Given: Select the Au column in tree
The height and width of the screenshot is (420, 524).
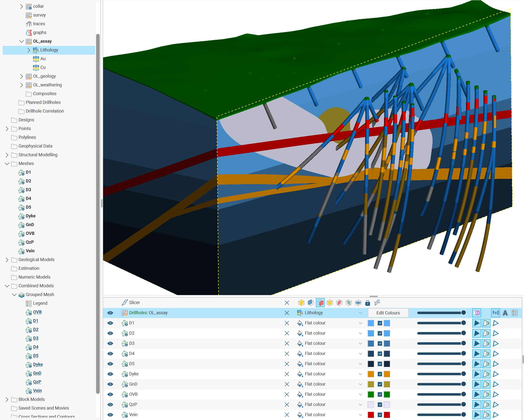Looking at the screenshot, I should point(43,58).
